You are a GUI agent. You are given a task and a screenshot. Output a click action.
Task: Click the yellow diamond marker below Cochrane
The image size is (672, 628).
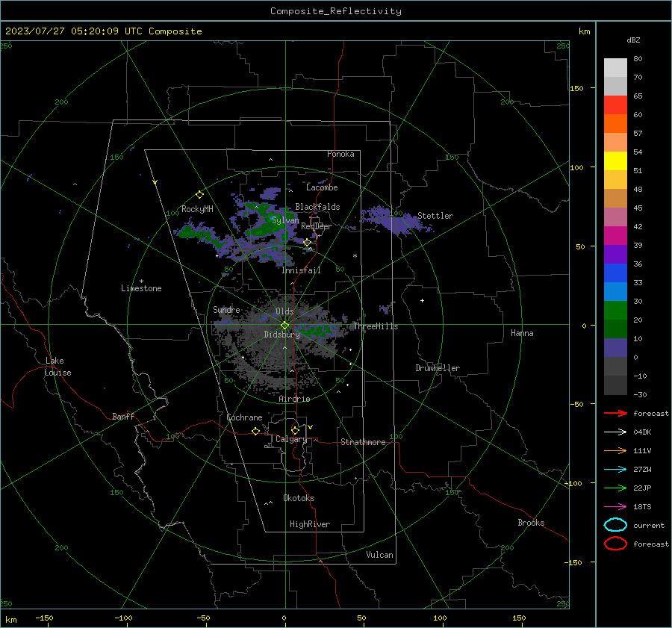[255, 431]
